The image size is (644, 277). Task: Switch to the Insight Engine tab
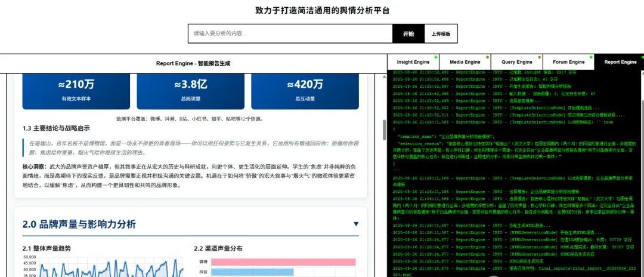[x=413, y=62]
